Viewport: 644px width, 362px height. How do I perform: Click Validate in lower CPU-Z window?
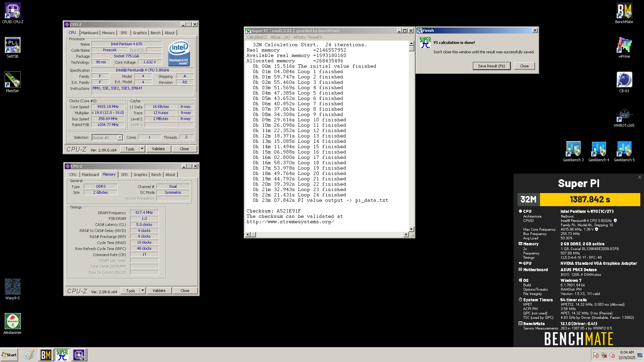pyautogui.click(x=159, y=291)
